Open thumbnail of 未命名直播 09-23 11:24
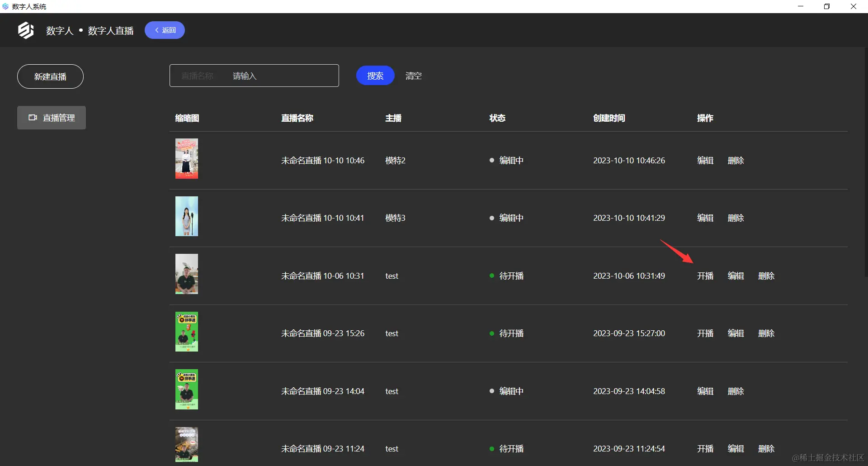868x466 pixels. pos(187,445)
